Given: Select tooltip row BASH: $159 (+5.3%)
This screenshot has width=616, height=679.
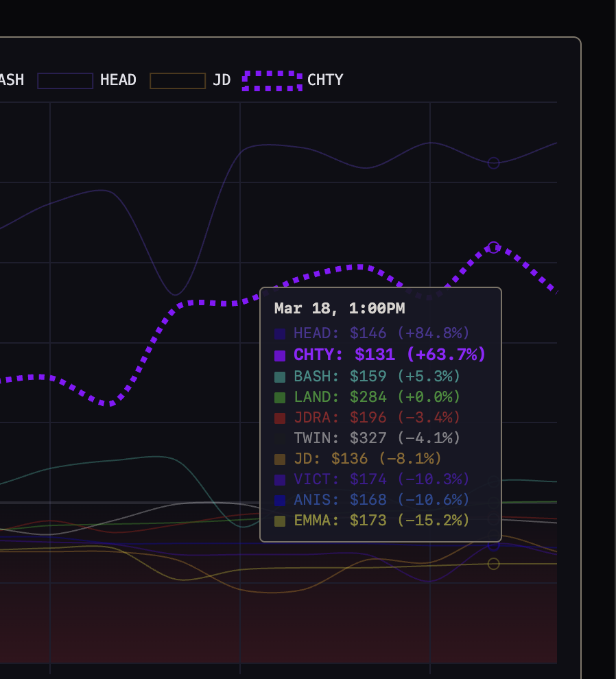Looking at the screenshot, I should coord(367,377).
